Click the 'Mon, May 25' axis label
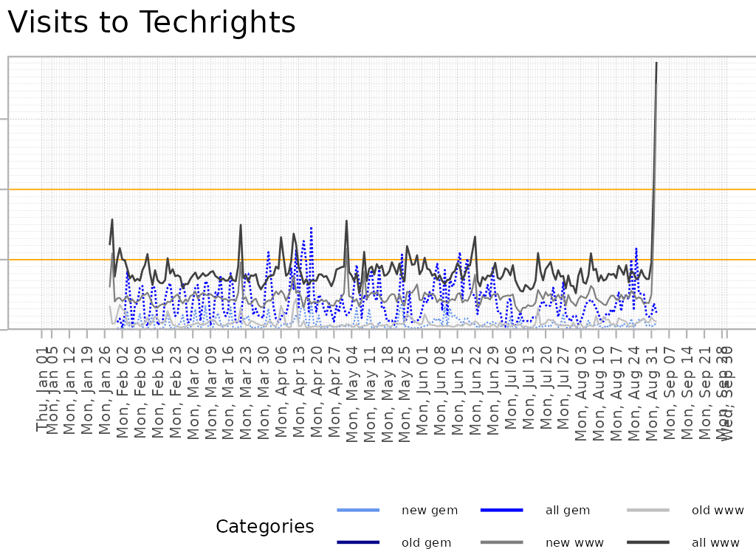The image size is (756, 560). pyautogui.click(x=405, y=394)
